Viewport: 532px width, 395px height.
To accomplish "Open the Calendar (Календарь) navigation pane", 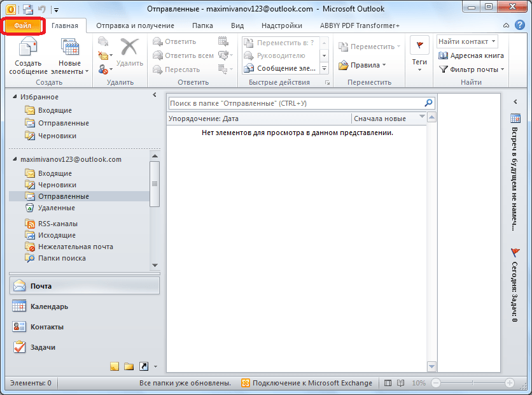I will (49, 306).
